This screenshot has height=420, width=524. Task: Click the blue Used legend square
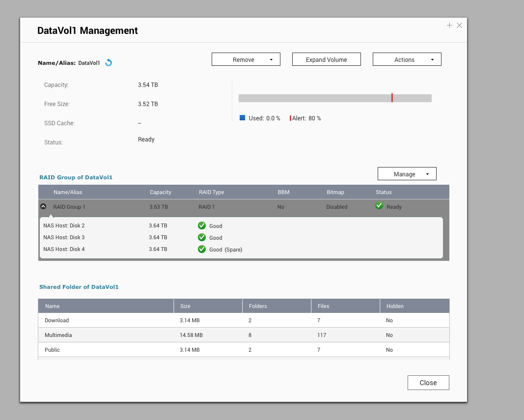(242, 118)
